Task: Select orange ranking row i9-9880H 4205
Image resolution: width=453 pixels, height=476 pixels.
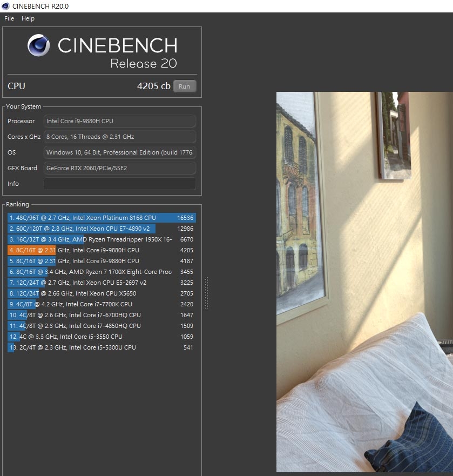Action: (102, 250)
